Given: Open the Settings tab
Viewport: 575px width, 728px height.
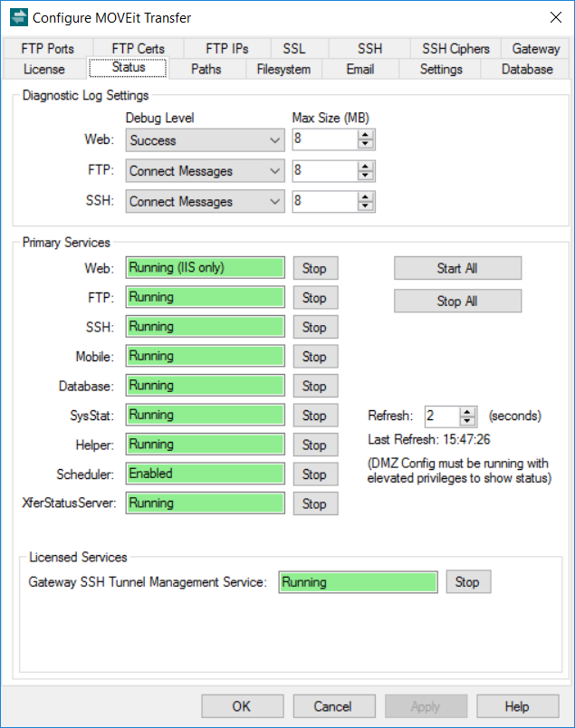Looking at the screenshot, I should click(x=441, y=69).
